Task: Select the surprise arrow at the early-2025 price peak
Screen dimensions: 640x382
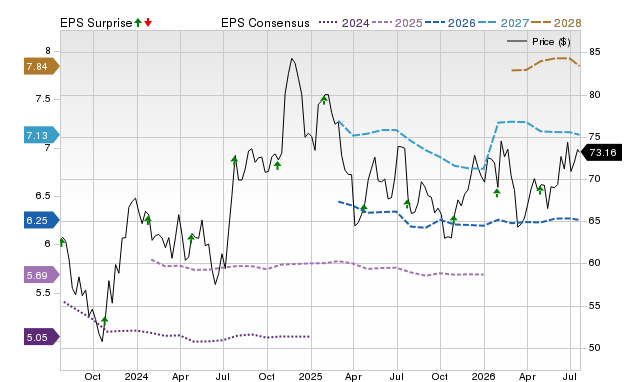Action: tap(324, 100)
